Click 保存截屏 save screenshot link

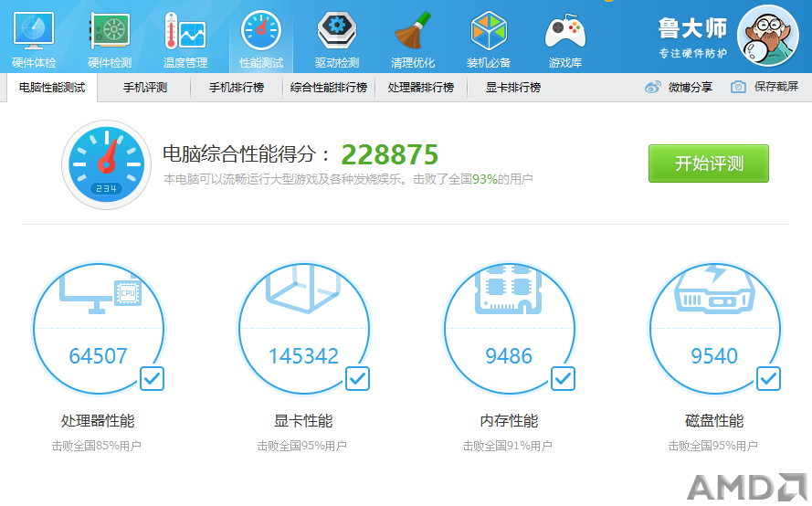pos(776,87)
